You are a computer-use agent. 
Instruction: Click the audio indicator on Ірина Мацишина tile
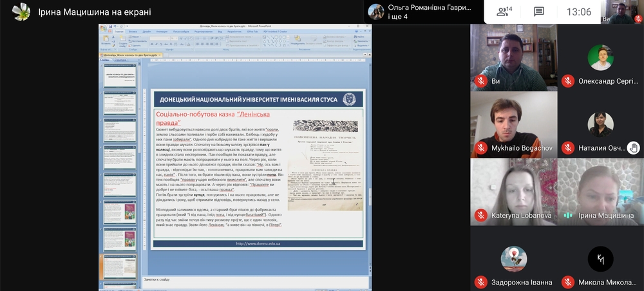(x=567, y=215)
